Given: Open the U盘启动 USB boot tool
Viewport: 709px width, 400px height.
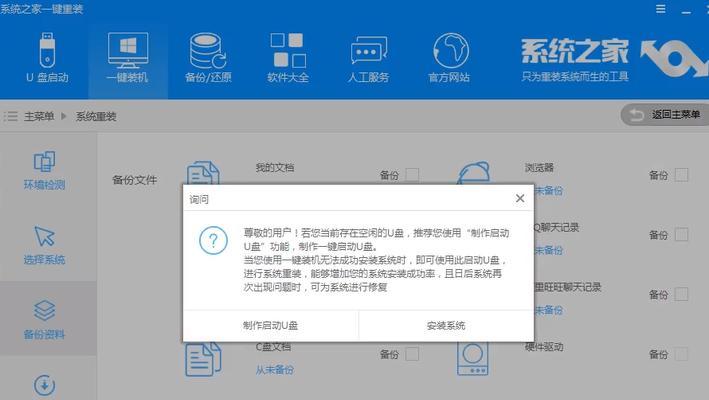Looking at the screenshot, I should [47, 58].
